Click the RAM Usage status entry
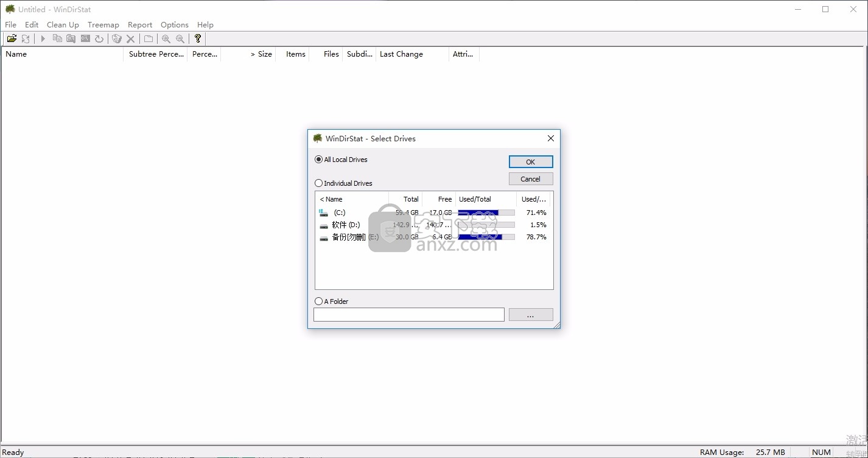 click(x=742, y=452)
